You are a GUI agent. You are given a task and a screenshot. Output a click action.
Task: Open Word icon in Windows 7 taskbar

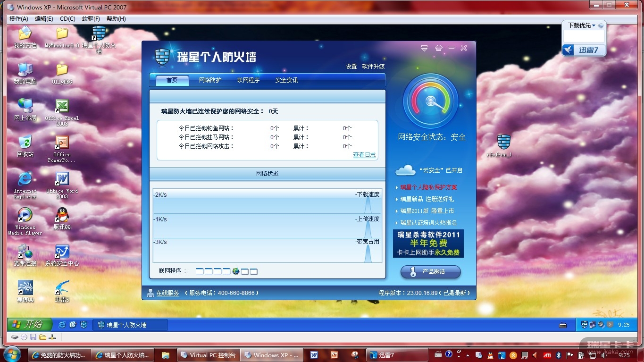tap(314, 355)
